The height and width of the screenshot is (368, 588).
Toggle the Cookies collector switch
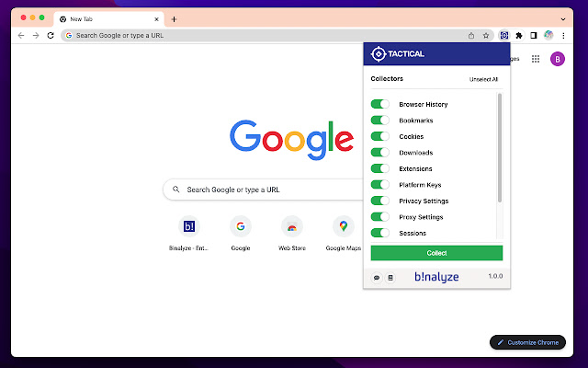click(x=379, y=136)
